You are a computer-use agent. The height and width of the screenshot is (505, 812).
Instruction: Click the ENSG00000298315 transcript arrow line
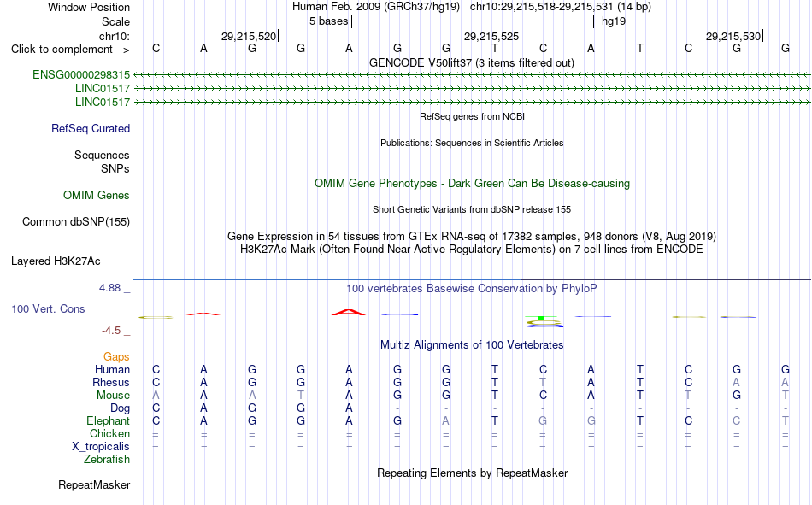coord(472,75)
